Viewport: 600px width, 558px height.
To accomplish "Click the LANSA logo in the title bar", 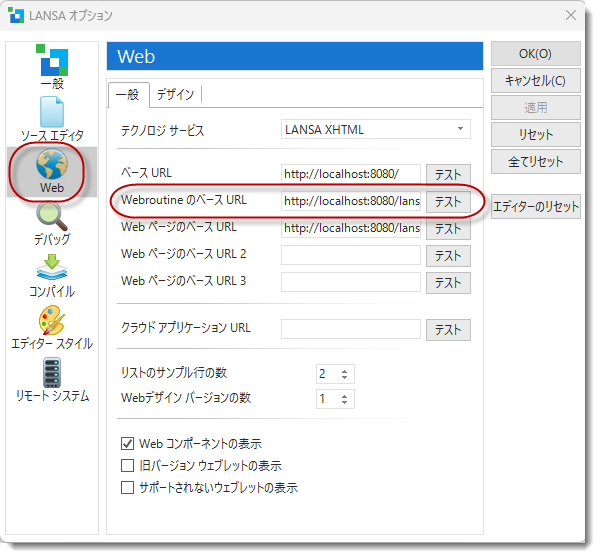I will [x=16, y=15].
